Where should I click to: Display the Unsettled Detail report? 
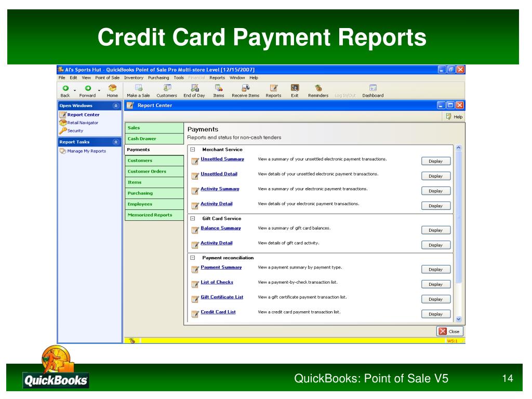[436, 176]
